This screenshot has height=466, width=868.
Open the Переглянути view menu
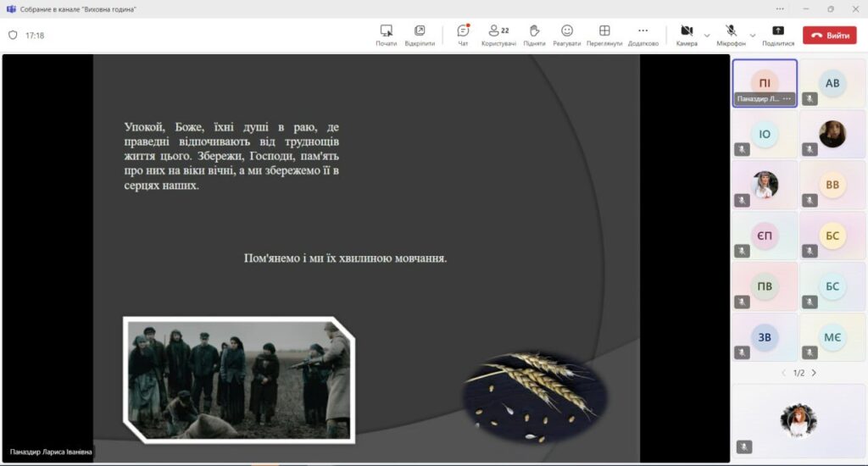tap(604, 31)
